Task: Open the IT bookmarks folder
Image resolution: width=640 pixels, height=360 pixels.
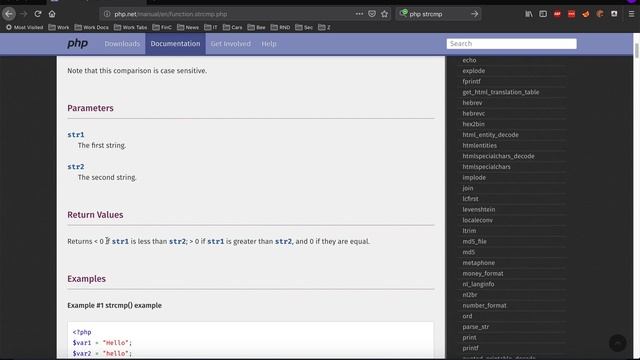Action: coord(211,27)
